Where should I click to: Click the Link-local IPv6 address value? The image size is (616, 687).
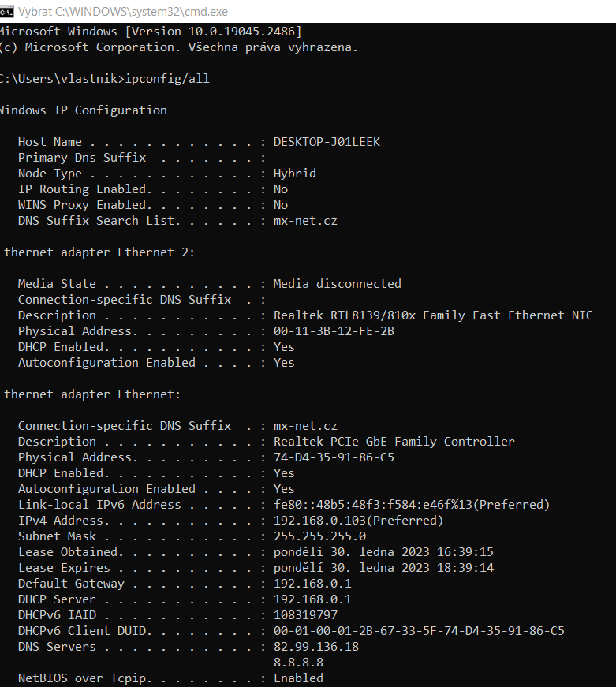click(411, 505)
